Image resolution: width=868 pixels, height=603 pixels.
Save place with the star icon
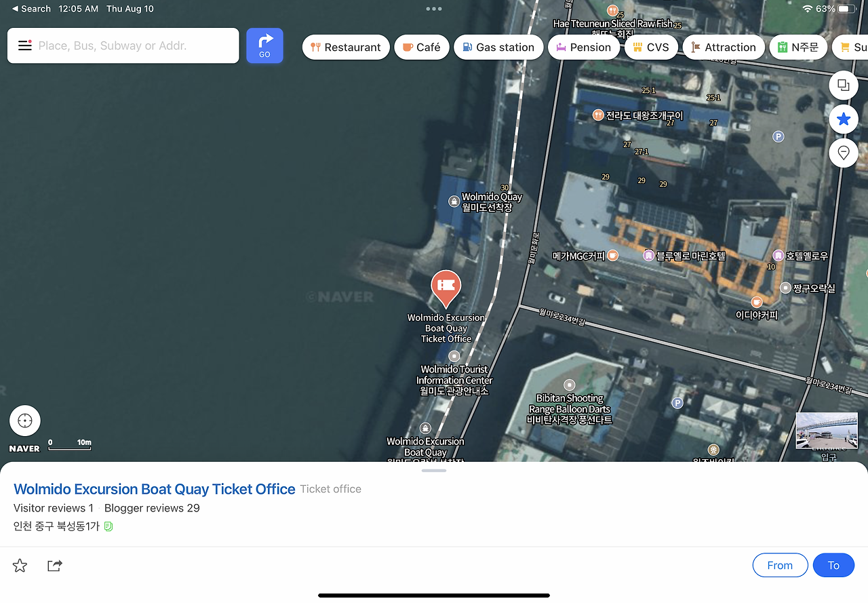[20, 566]
